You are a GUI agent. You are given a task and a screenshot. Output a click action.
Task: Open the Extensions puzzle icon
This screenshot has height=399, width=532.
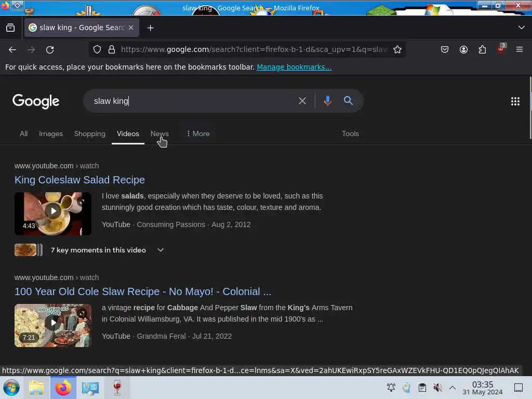pyautogui.click(x=482, y=49)
